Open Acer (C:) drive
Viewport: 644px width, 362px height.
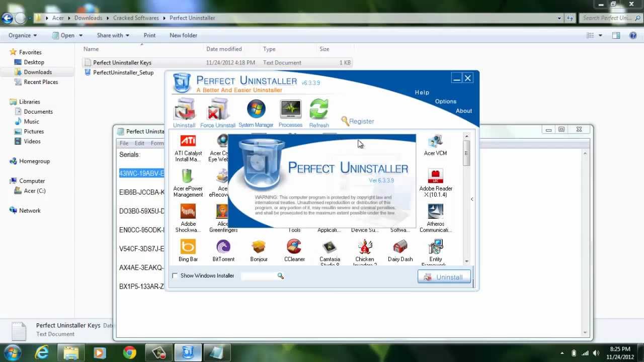[x=35, y=191]
